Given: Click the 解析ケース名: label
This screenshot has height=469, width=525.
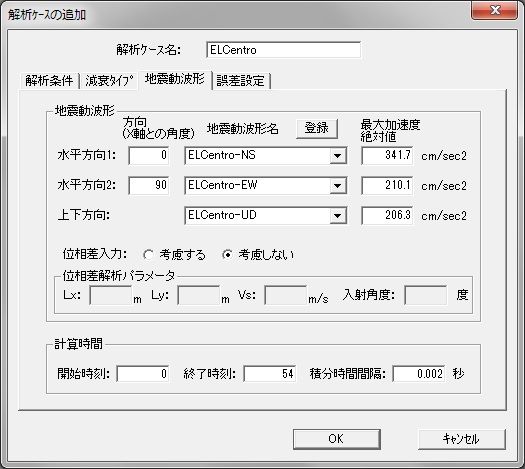Looking at the screenshot, I should [149, 50].
